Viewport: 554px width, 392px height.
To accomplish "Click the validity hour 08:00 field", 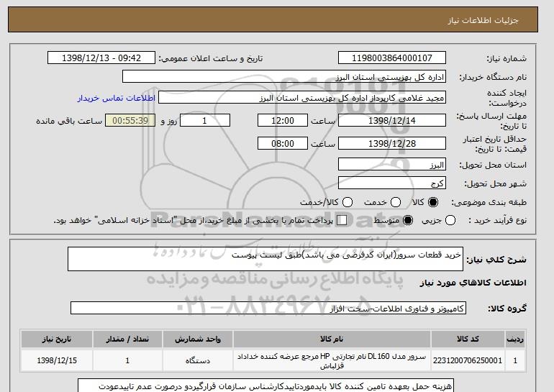I will (x=283, y=143).
